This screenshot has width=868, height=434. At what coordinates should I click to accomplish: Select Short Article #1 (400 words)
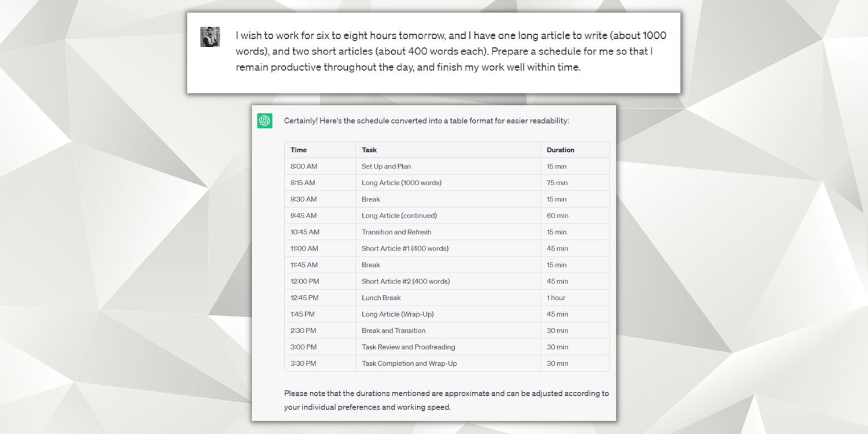coord(405,248)
